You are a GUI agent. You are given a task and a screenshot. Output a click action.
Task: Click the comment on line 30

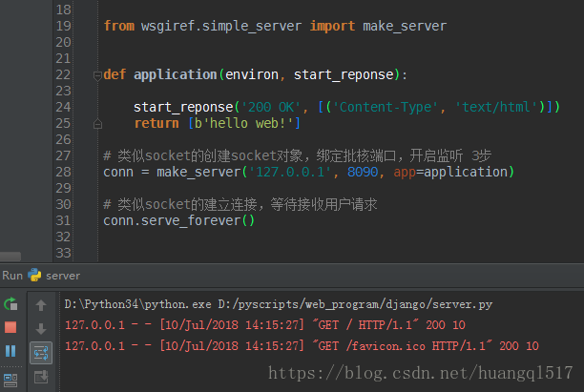point(240,204)
